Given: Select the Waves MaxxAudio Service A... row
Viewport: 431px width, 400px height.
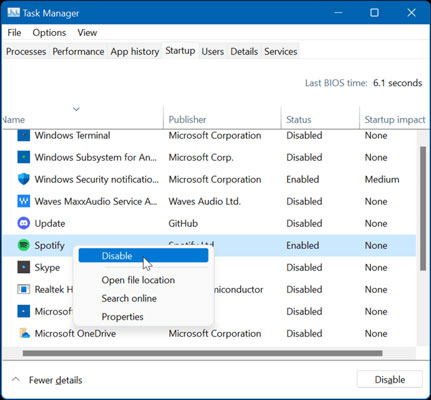Looking at the screenshot, I should (96, 201).
